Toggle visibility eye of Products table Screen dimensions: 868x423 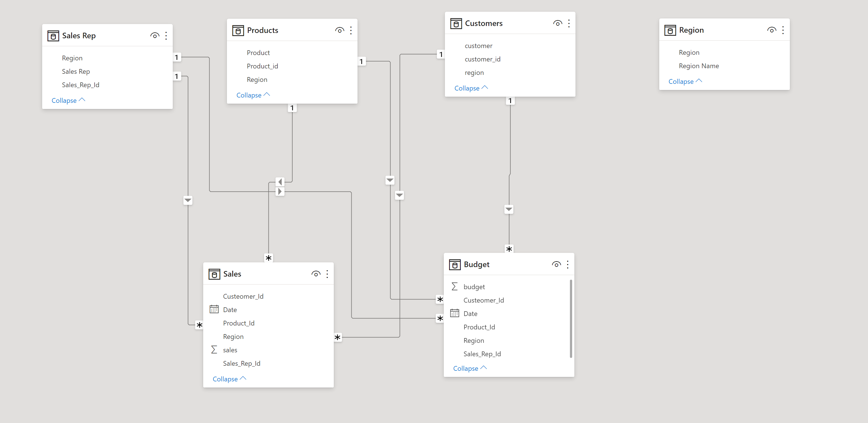point(340,30)
